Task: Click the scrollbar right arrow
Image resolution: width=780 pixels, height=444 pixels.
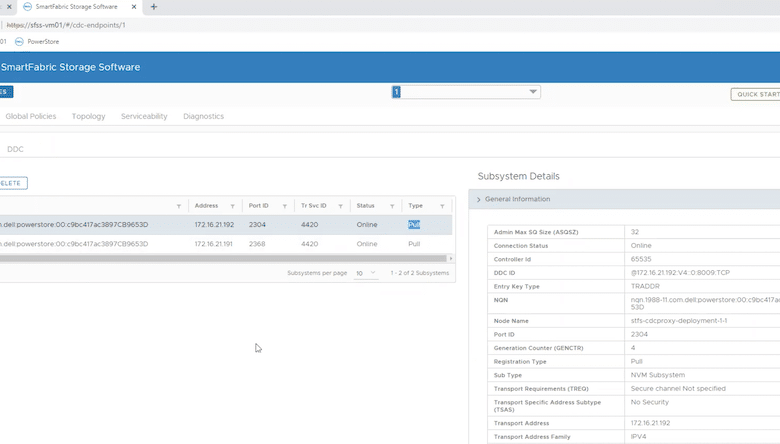Action: (451, 259)
